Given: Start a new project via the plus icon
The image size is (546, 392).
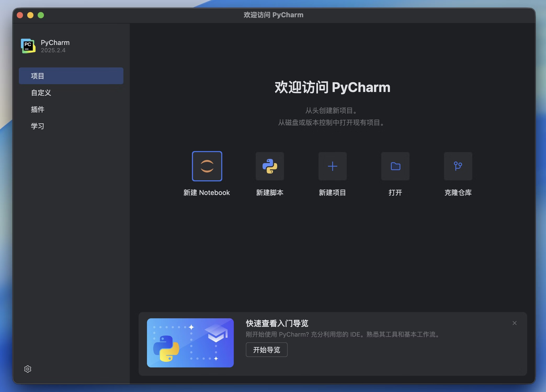Looking at the screenshot, I should (332, 166).
